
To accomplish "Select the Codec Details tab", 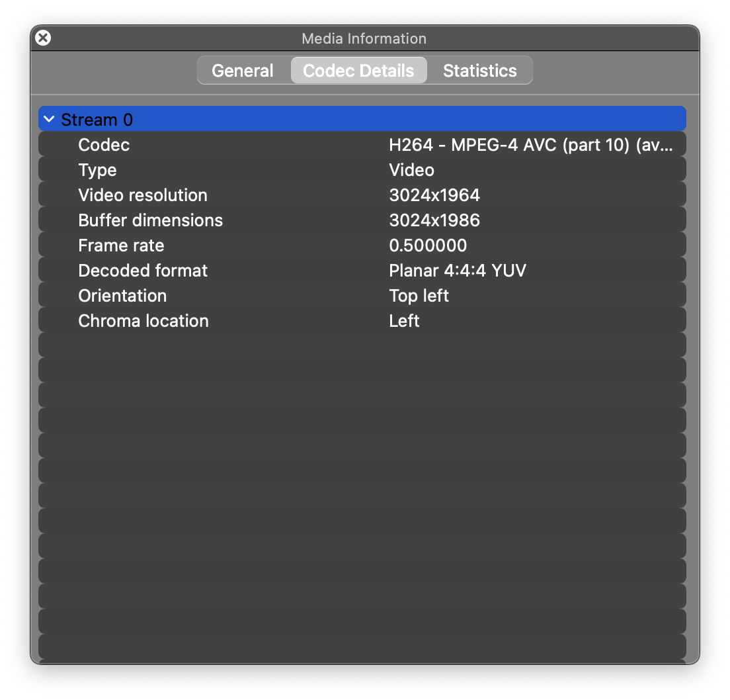I will click(x=358, y=69).
